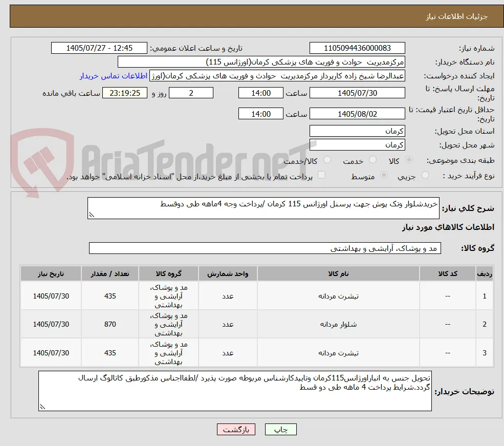This screenshot has width=504, height=446.
Task: Click the remaining time field 23:19:25
Action: 125,93
